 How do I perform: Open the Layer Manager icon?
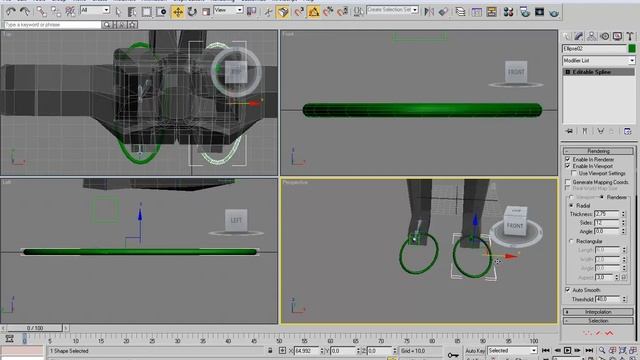pyautogui.click(x=460, y=11)
